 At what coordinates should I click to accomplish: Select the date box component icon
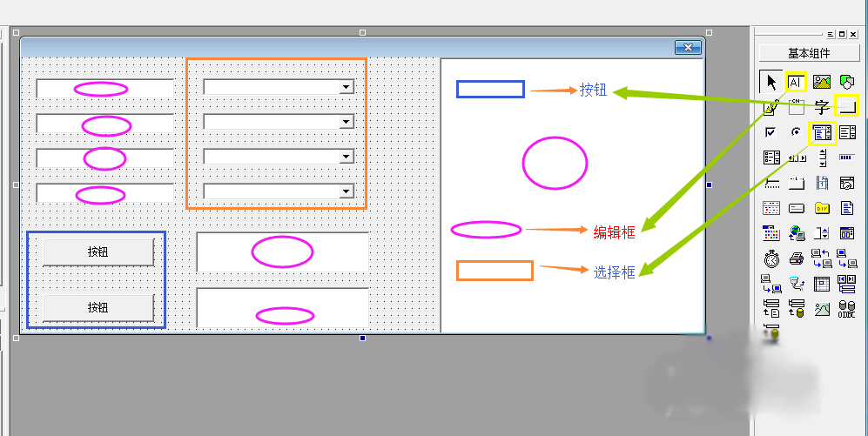tap(846, 183)
